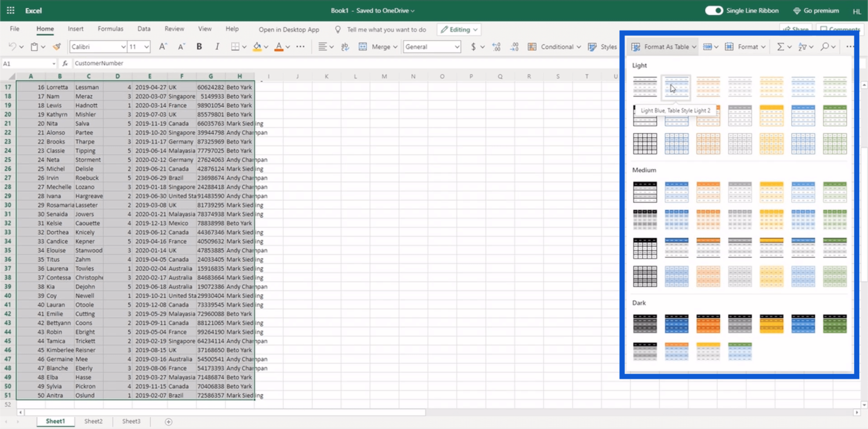Click the Undo icon
The image size is (868, 429).
12,47
